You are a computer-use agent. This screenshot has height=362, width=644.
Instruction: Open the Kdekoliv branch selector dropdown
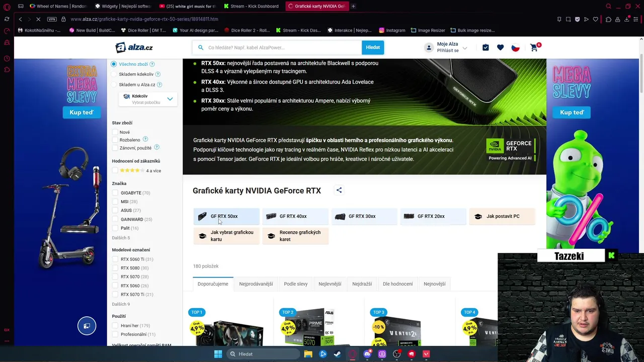coord(148,99)
